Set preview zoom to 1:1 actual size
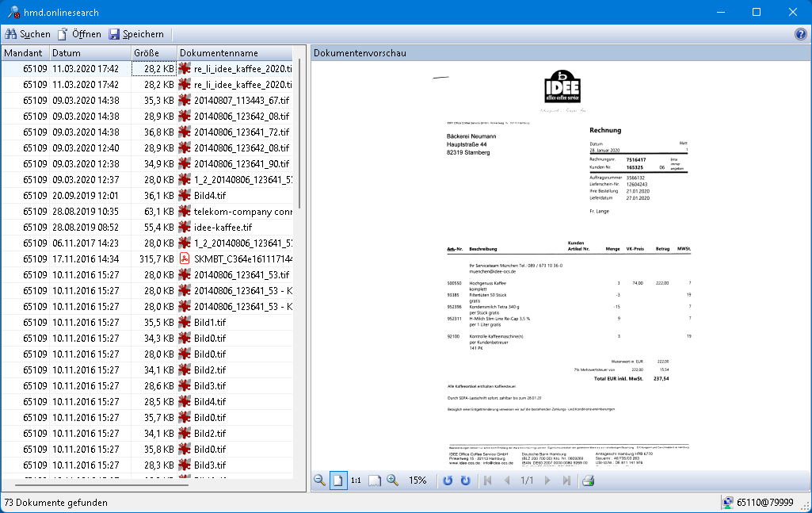The height and width of the screenshot is (513, 812). (356, 480)
